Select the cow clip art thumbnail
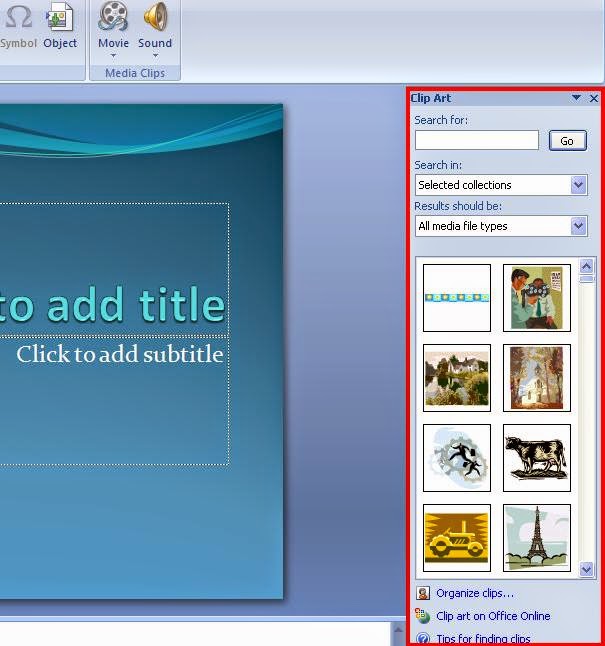The width and height of the screenshot is (605, 646). 537,458
